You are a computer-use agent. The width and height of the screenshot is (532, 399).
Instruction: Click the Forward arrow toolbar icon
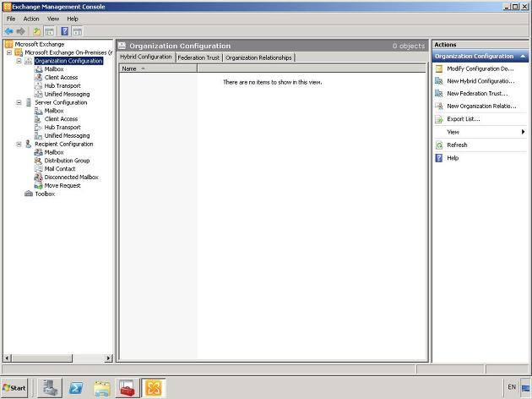pyautogui.click(x=21, y=31)
